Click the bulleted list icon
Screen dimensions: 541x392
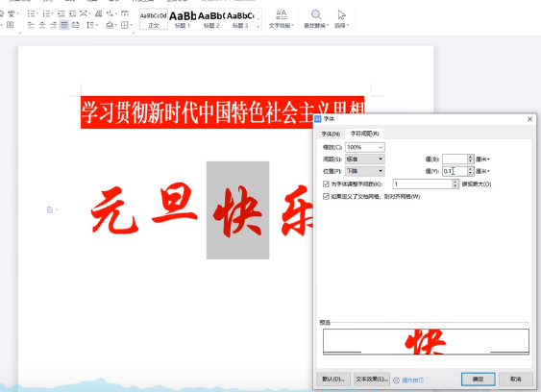(31, 13)
